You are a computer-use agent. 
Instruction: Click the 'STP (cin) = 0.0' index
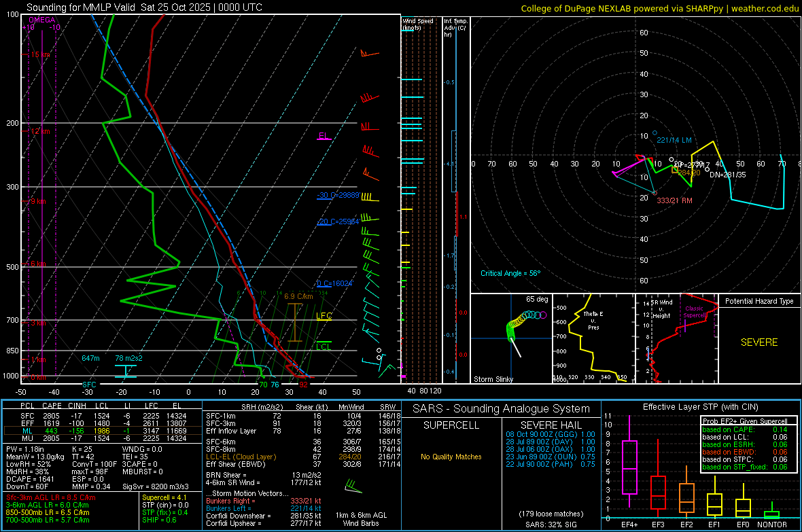pyautogui.click(x=165, y=505)
